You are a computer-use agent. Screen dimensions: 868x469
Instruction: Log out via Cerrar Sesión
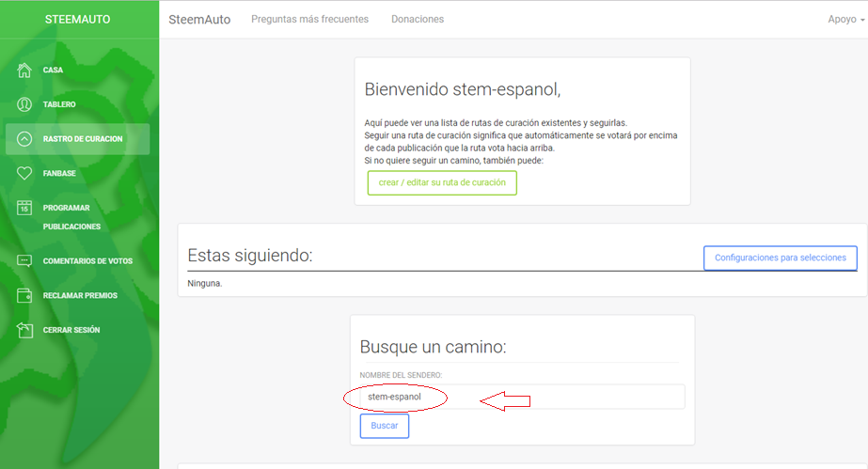[77, 330]
